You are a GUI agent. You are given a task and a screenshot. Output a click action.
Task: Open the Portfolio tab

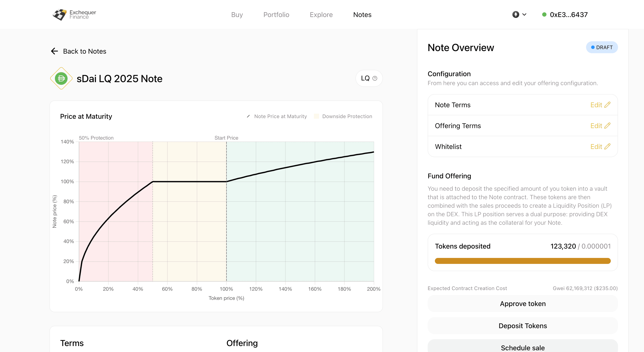276,14
